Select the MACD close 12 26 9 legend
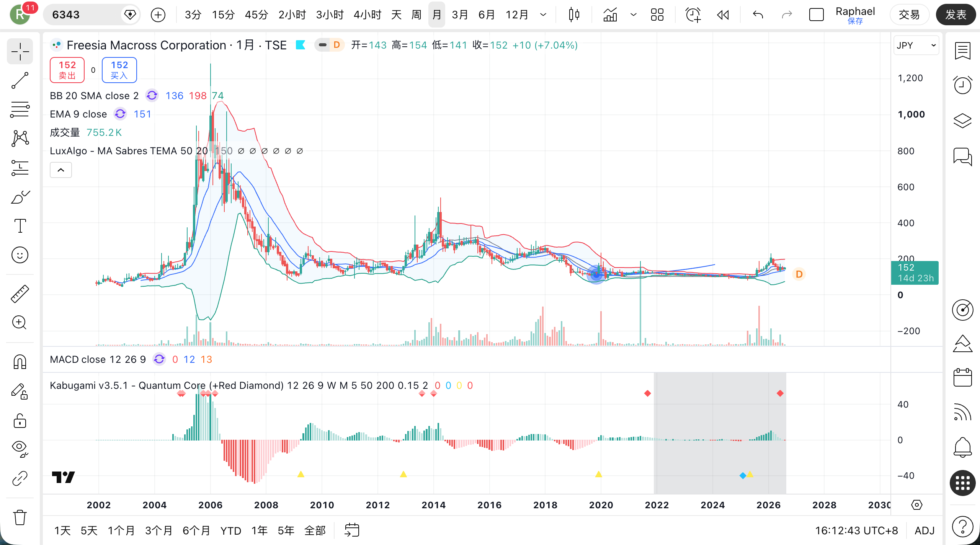Viewport: 980px width, 545px height. 98,359
